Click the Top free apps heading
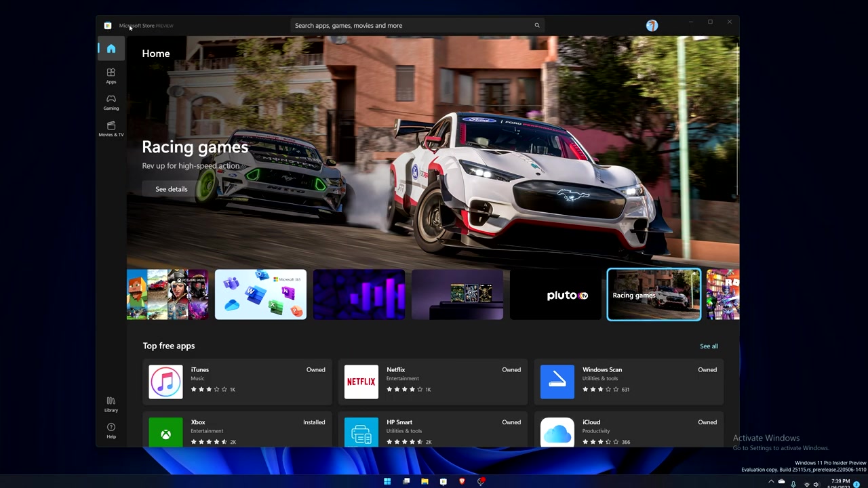868x488 pixels. tap(169, 346)
